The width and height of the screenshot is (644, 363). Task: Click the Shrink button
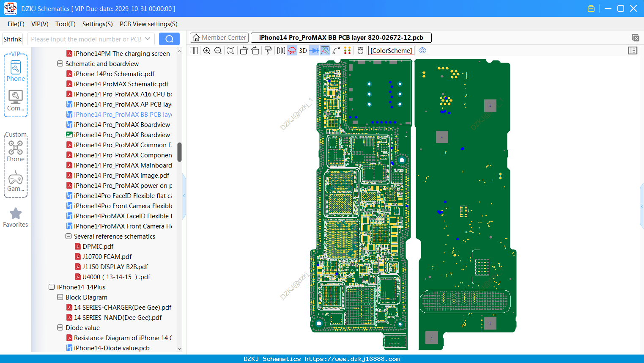(x=12, y=39)
